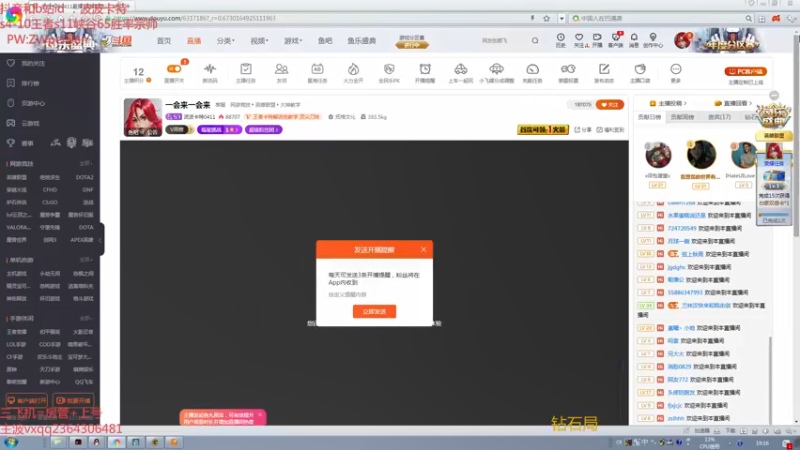Click username 724720549 in chat
The width and height of the screenshot is (800, 450).
[x=682, y=228]
